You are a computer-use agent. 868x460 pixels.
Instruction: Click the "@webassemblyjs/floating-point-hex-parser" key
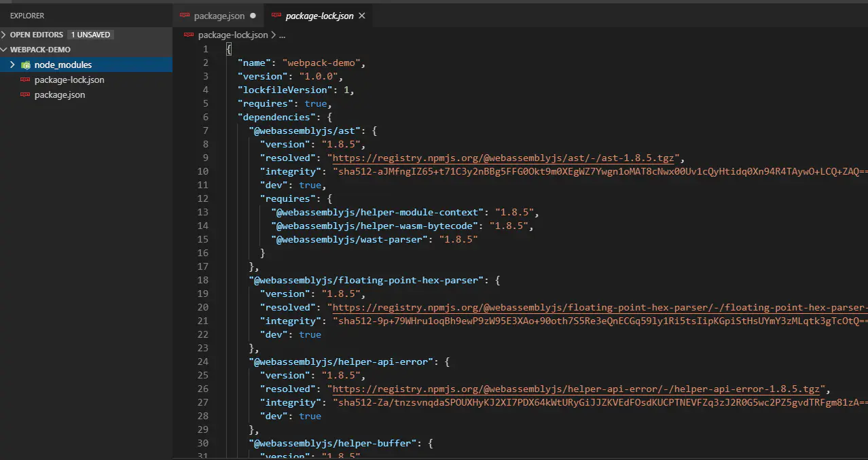click(x=366, y=280)
